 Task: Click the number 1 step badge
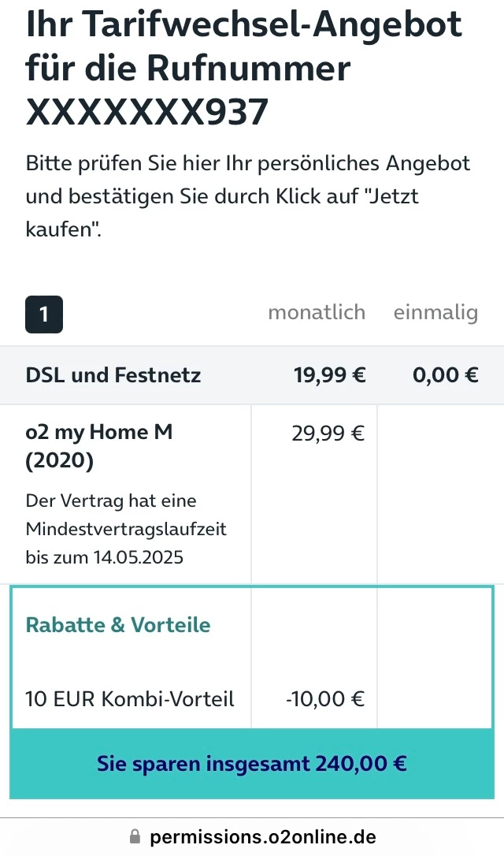click(x=44, y=314)
